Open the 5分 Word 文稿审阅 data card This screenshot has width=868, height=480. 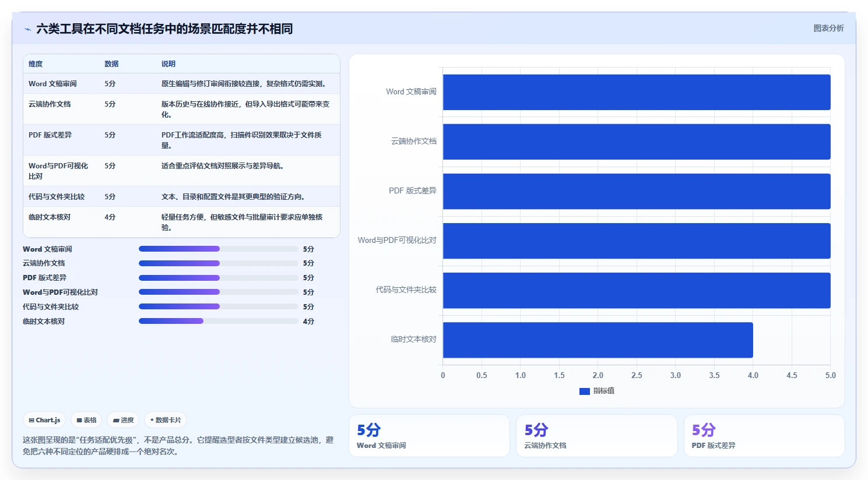[x=429, y=436]
